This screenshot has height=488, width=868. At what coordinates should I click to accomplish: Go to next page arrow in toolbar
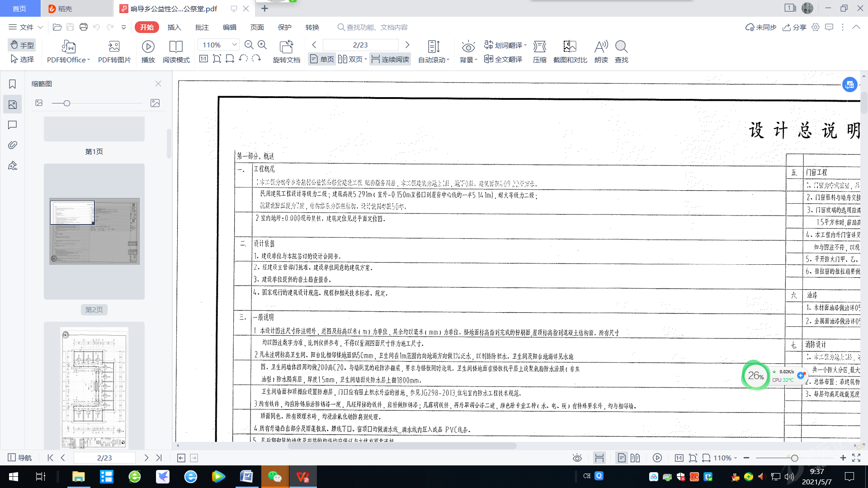pyautogui.click(x=407, y=45)
